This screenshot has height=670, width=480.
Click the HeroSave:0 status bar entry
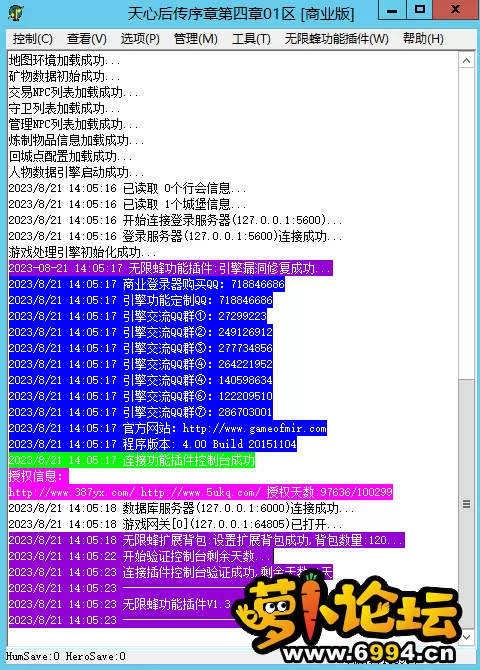pyautogui.click(x=96, y=657)
